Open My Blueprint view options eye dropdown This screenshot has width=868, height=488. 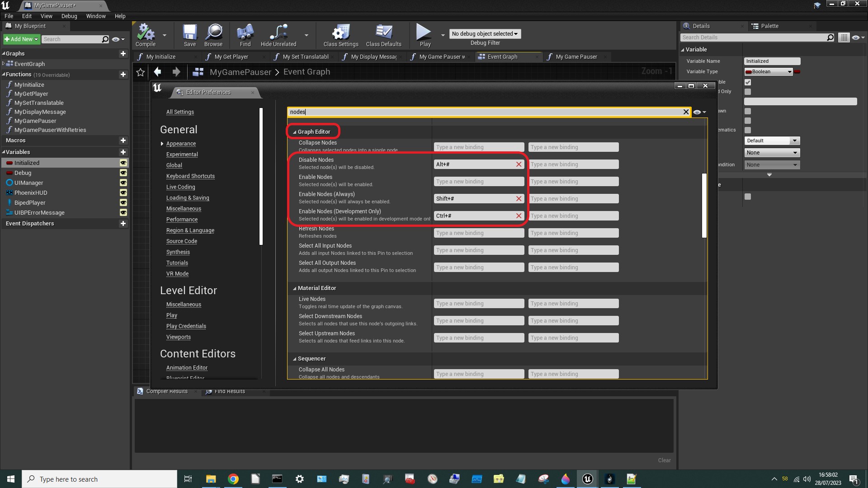tap(118, 39)
